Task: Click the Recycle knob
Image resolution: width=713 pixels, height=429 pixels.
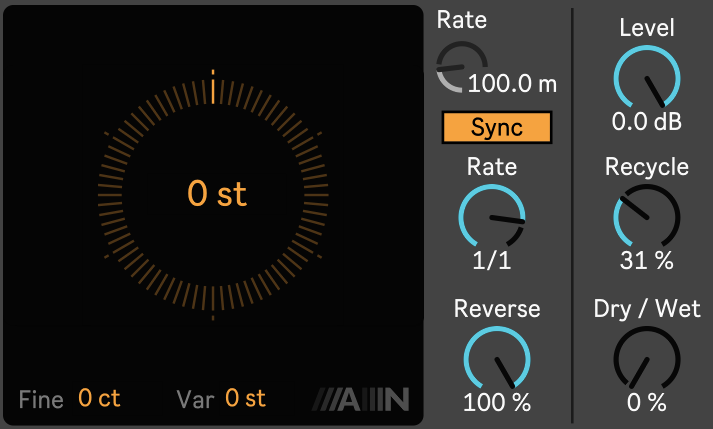Action: point(646,215)
